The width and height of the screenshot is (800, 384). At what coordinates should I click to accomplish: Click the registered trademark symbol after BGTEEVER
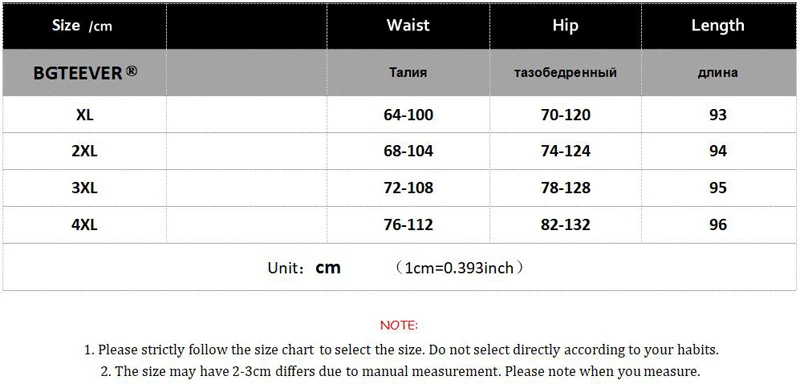131,71
